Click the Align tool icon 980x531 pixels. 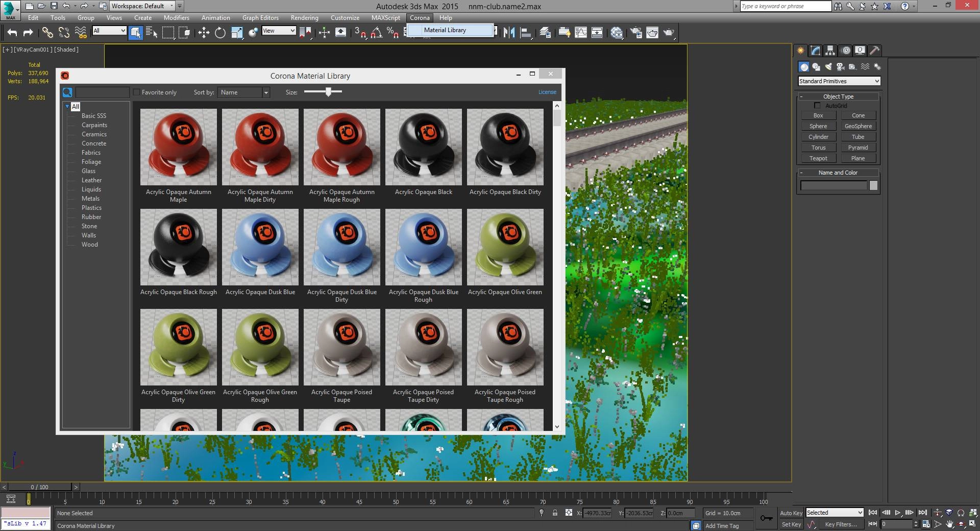(x=526, y=33)
